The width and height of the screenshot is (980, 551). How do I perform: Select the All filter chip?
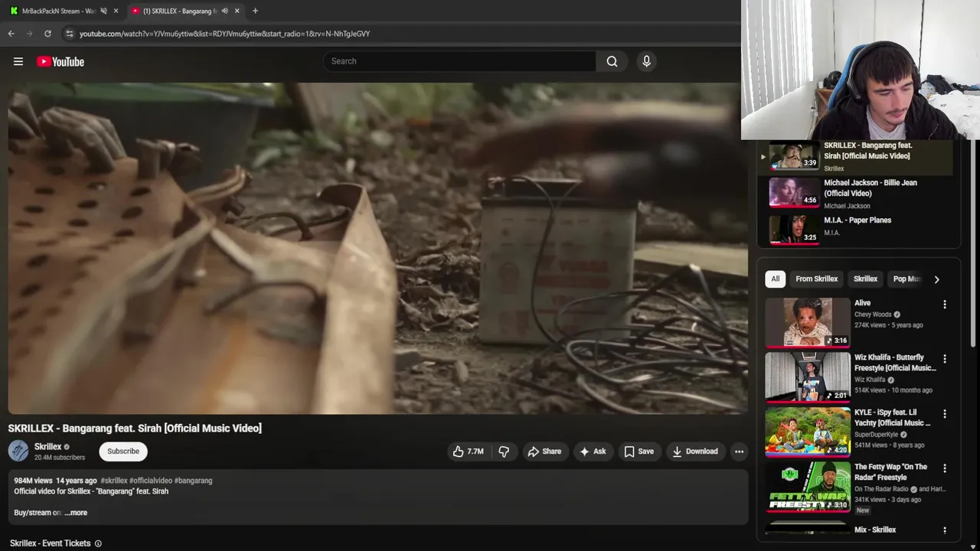tap(775, 279)
